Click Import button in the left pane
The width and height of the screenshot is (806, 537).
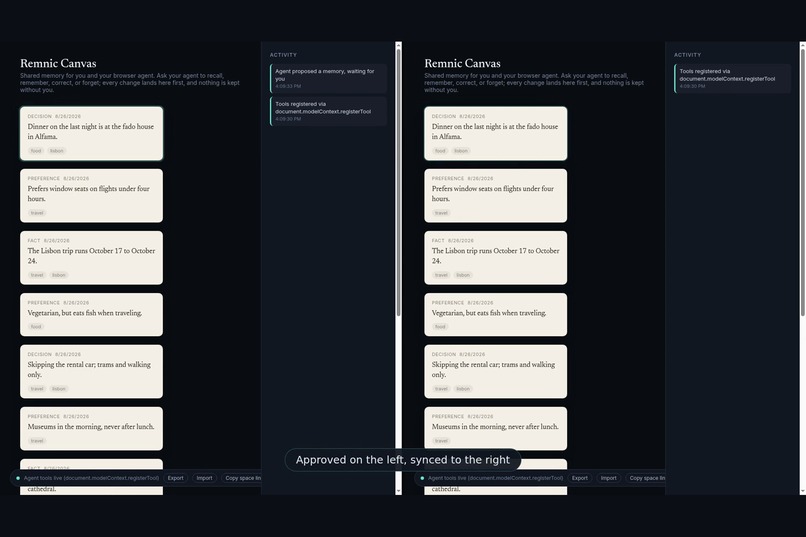click(204, 478)
